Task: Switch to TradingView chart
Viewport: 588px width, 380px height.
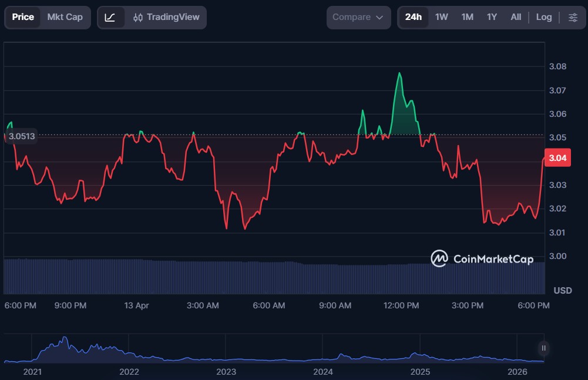Action: pos(166,17)
